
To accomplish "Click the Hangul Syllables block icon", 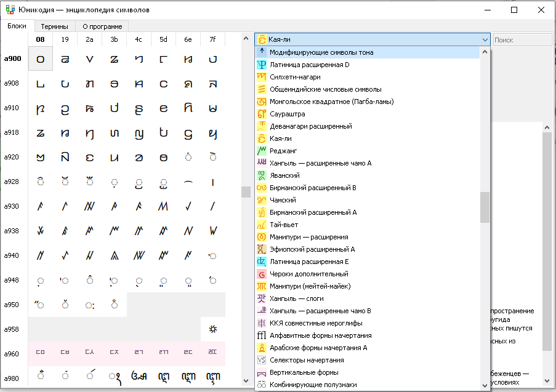I will [x=262, y=298].
